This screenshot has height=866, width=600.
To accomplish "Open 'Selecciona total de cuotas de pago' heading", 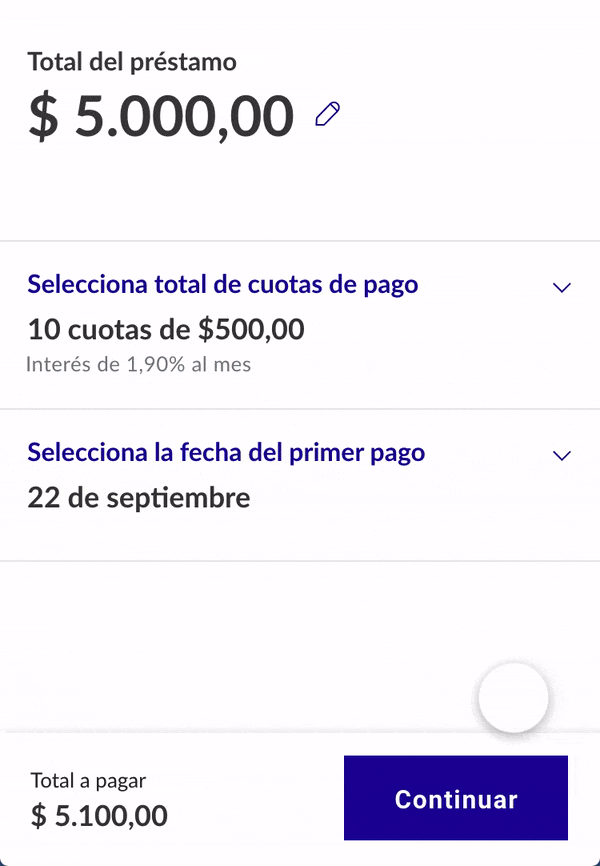I will (223, 284).
